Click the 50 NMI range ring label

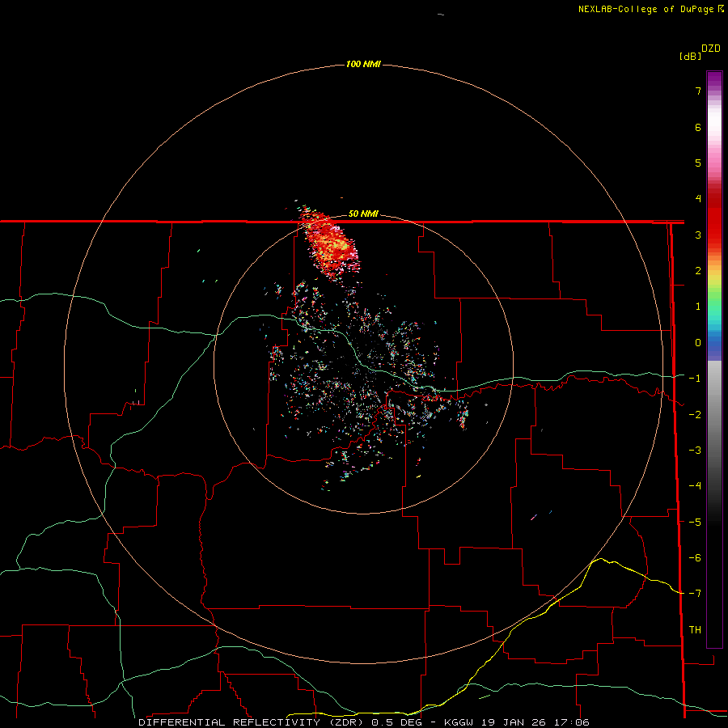click(363, 214)
